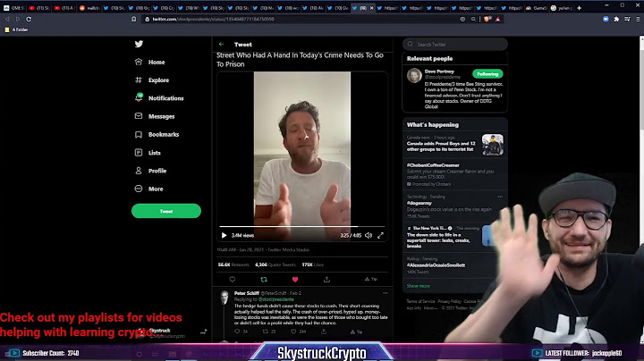Open a new browser tab
Image resolution: width=644 pixels, height=361 pixels.
click(x=579, y=8)
